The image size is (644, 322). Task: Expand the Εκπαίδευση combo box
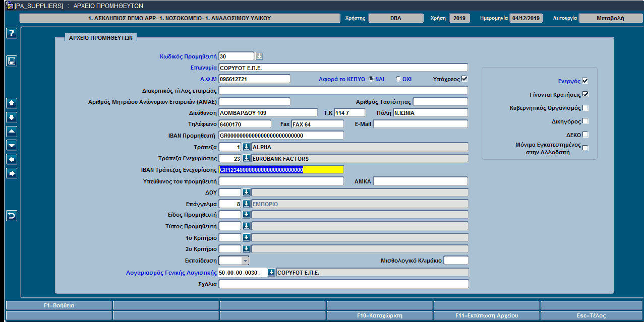[234, 261]
